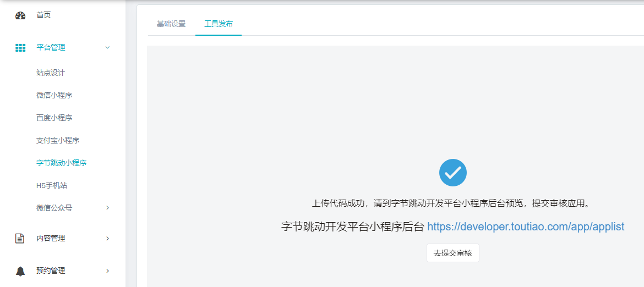644x287 pixels.
Task: Select 百度小程序 from the sidebar
Action: 54,118
